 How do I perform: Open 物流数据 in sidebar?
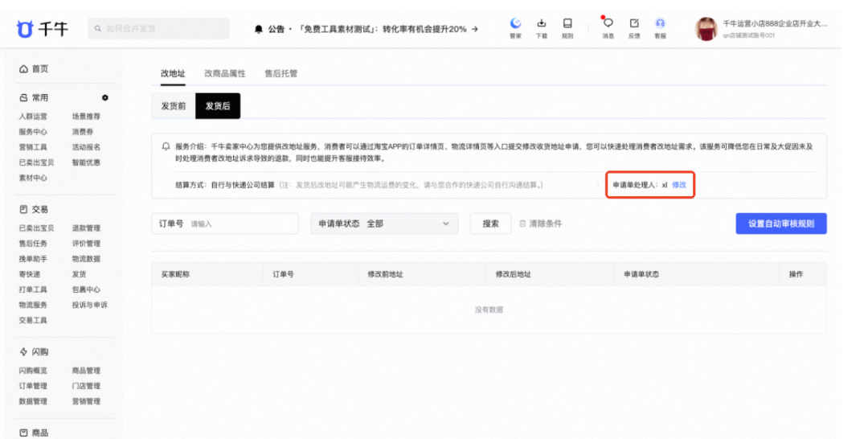(x=86, y=259)
